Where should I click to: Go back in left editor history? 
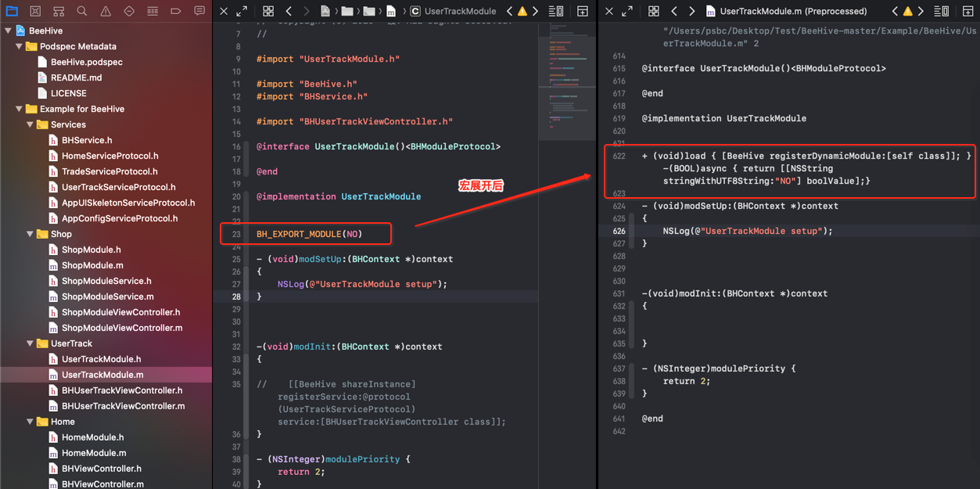point(289,11)
